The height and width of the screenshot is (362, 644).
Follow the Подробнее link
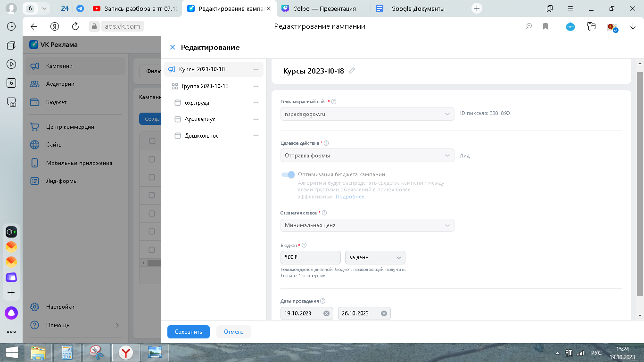[x=350, y=197]
